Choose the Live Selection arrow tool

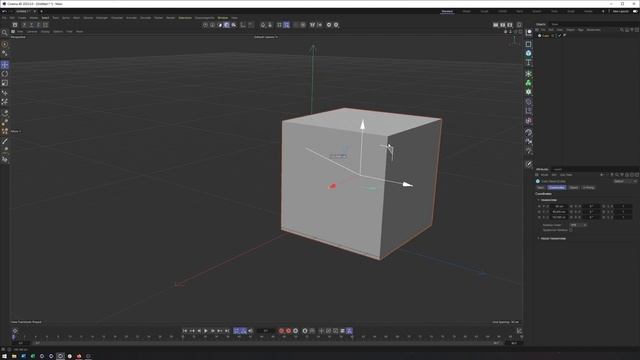pos(5,44)
